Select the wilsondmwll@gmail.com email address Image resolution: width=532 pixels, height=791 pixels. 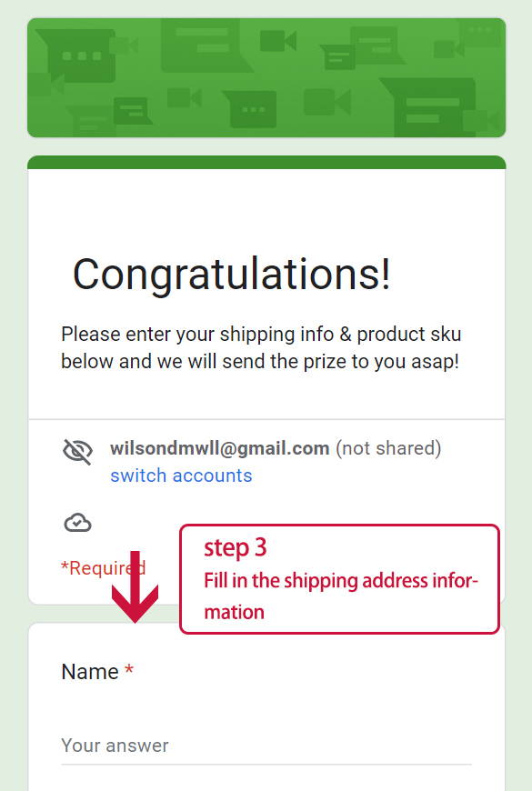219,448
